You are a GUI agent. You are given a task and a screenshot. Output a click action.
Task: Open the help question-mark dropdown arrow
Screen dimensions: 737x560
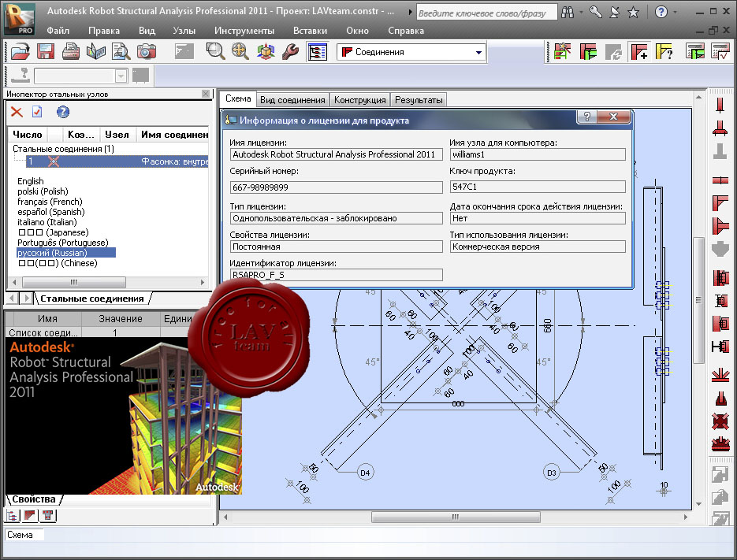pyautogui.click(x=676, y=13)
